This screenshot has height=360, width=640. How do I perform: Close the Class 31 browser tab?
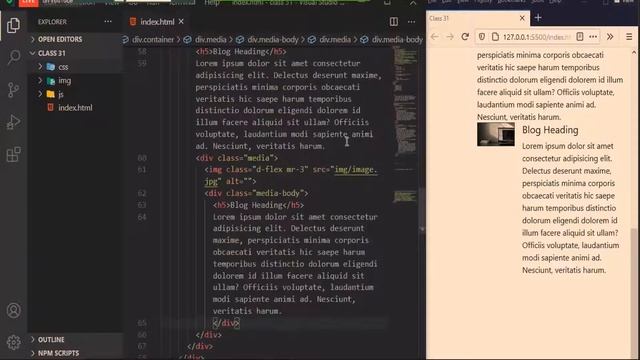point(522,18)
